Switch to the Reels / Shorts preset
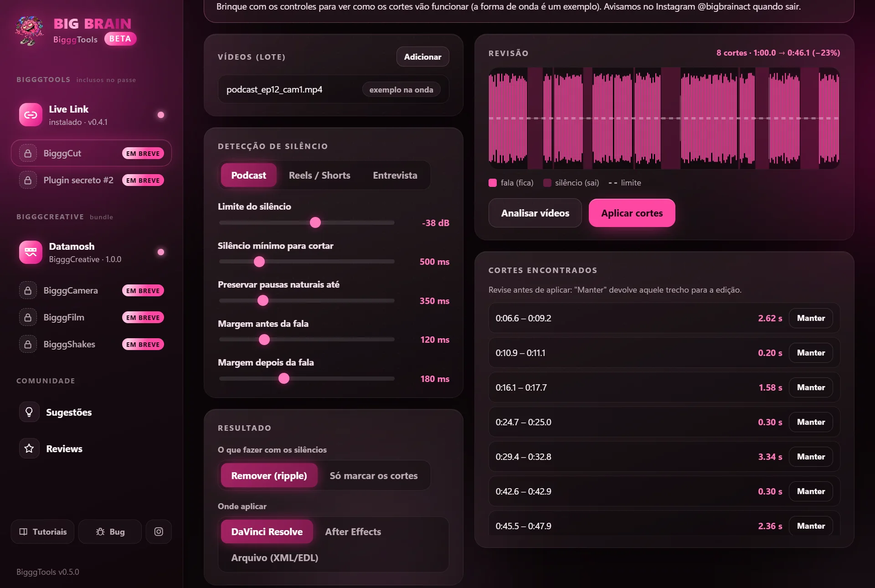The width and height of the screenshot is (875, 588). coord(319,175)
